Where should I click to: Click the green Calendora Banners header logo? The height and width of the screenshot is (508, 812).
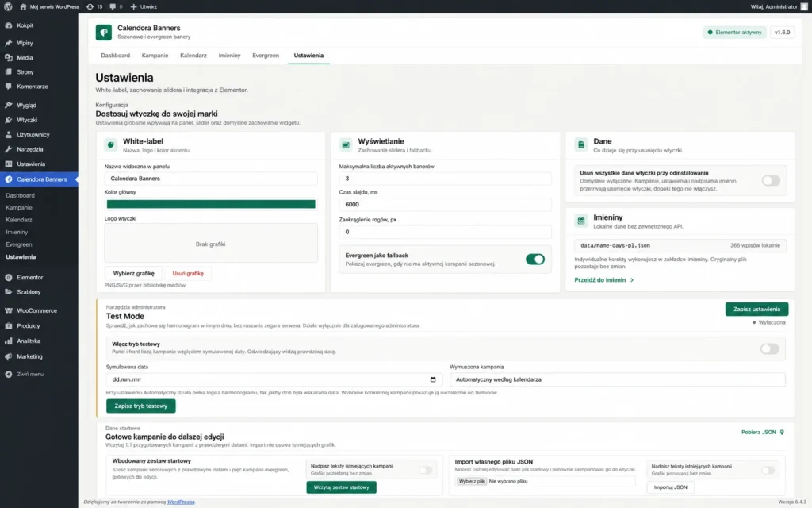pos(104,32)
